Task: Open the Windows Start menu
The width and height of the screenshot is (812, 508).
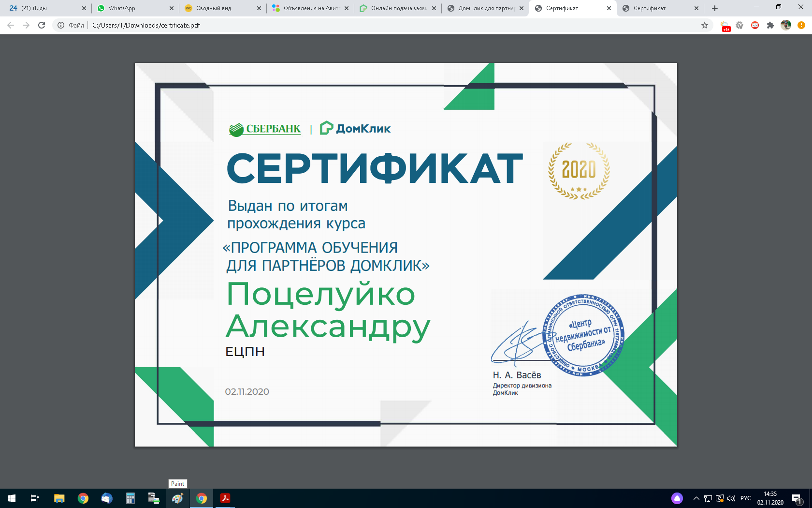Action: coord(12,498)
